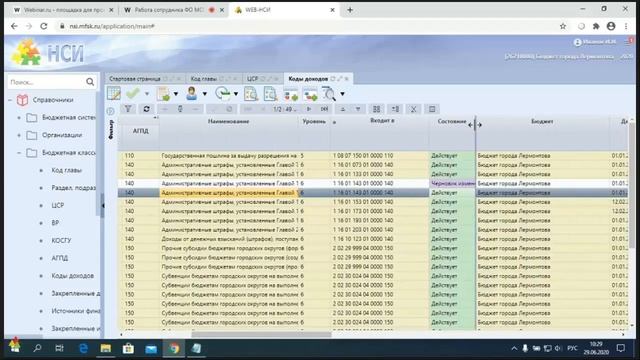Expand the Организации folder
The height and width of the screenshot is (360, 640).
pos(19,135)
